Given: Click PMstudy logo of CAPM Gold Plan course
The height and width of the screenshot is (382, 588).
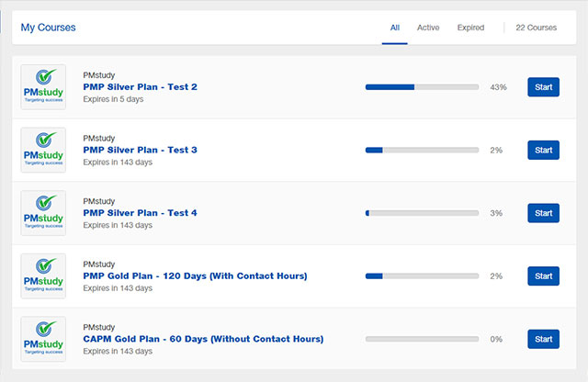Looking at the screenshot, I should (x=43, y=339).
